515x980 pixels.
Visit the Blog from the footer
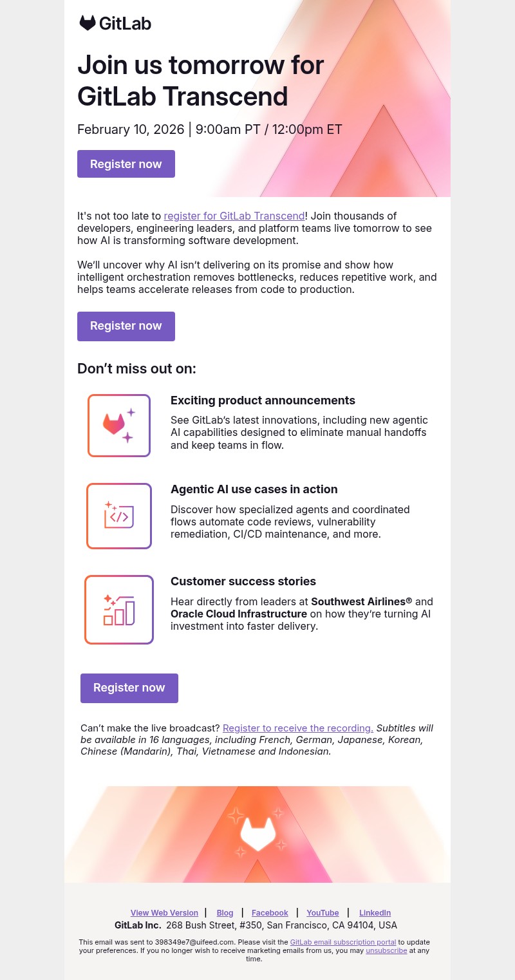point(225,912)
